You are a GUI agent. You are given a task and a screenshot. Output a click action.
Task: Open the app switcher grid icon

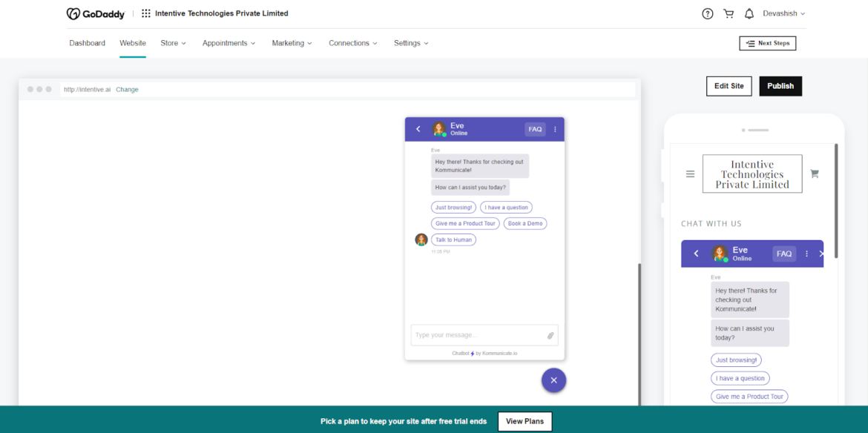pyautogui.click(x=145, y=13)
